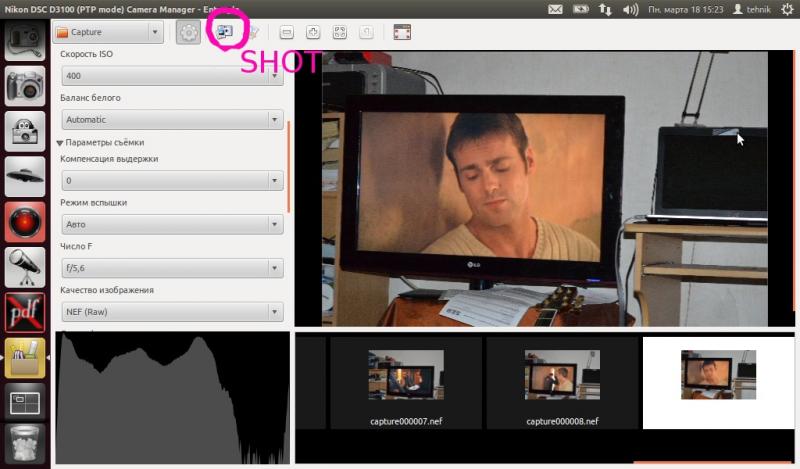This screenshot has width=800, height=469.
Task: Click the preview icon beside capture shot
Action: coord(253,32)
